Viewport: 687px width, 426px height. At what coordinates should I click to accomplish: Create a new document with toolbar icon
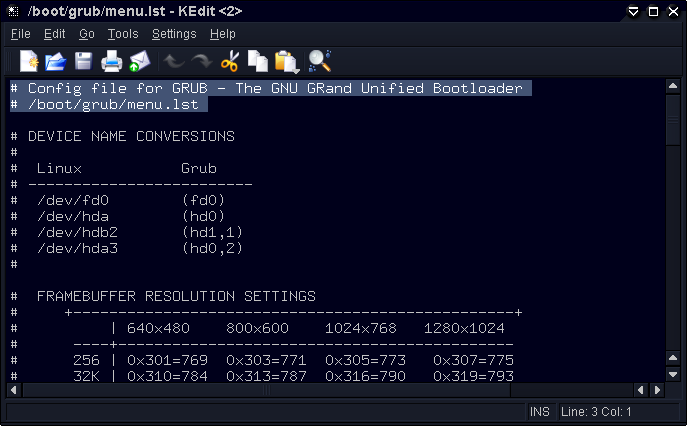point(29,61)
